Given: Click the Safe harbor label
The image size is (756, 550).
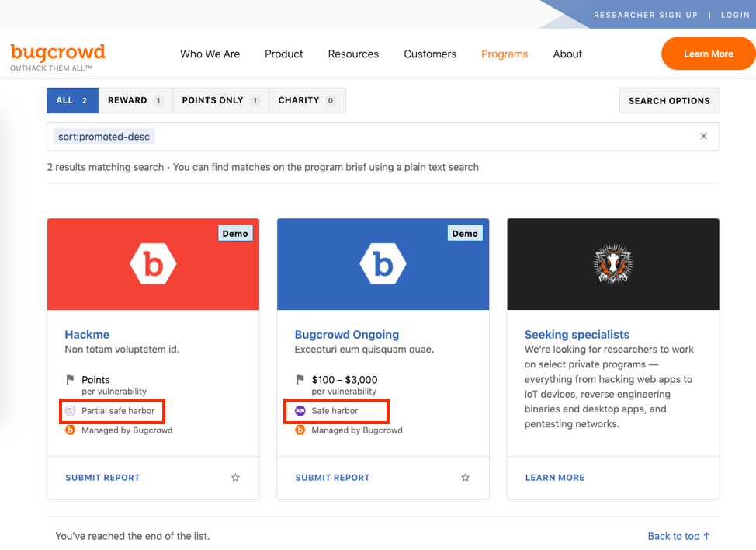Looking at the screenshot, I should (x=335, y=411).
